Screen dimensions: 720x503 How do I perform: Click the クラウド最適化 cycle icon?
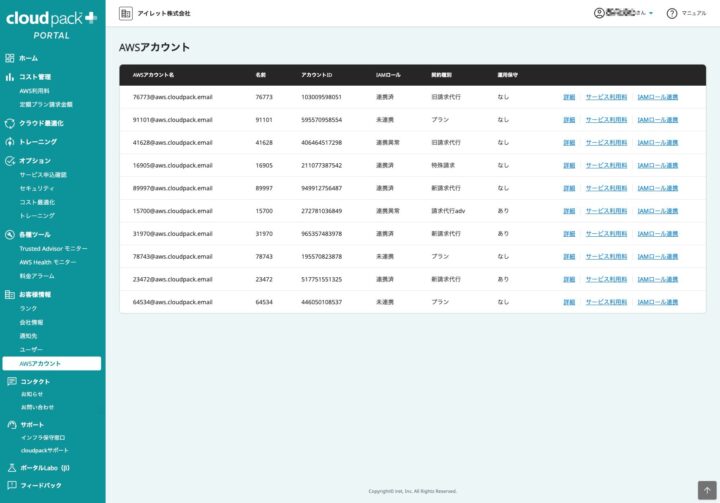click(10, 123)
